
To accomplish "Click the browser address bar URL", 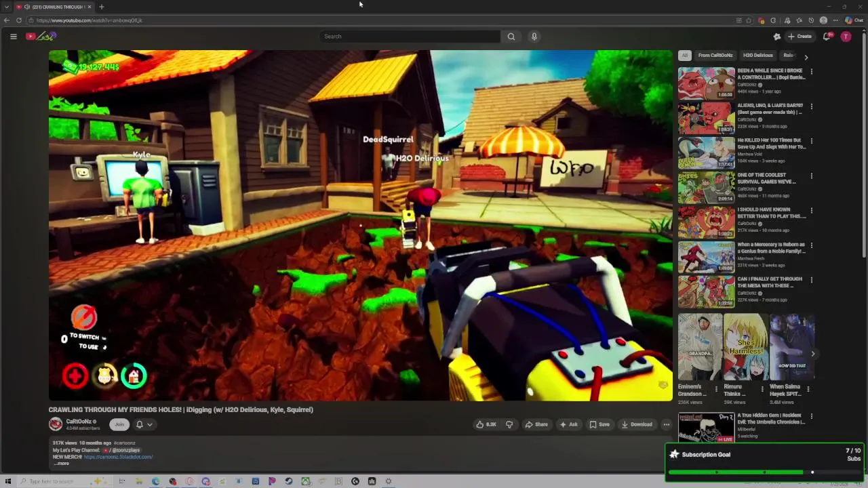I will [90, 20].
